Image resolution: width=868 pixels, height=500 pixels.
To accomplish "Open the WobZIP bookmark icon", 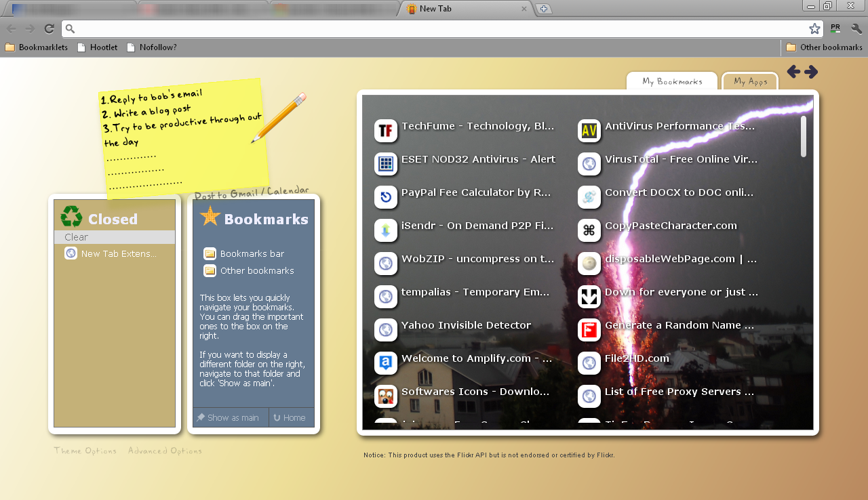I will click(x=386, y=264).
